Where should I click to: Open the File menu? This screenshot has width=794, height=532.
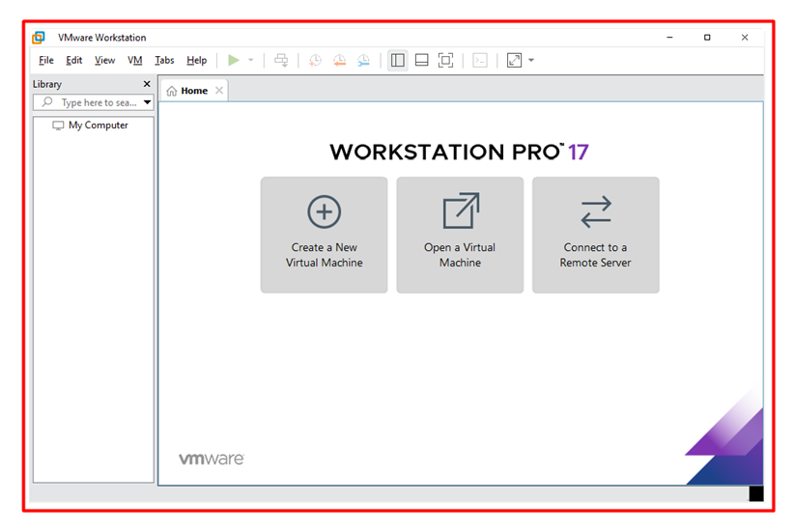tap(46, 60)
